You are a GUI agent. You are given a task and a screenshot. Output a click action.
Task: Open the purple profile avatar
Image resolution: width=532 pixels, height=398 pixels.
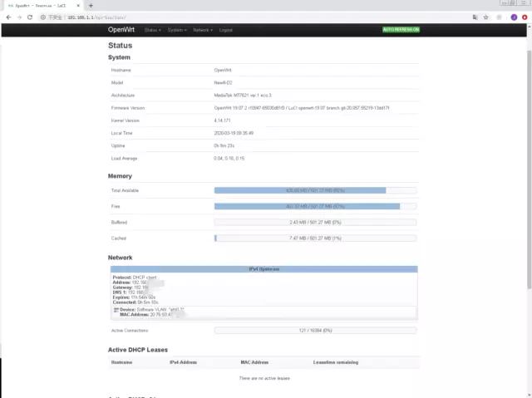pyautogui.click(x=514, y=17)
